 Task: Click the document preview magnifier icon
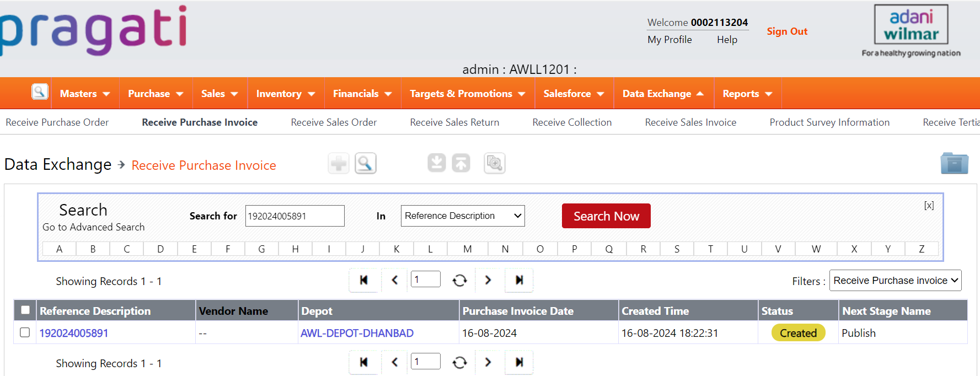pos(495,163)
